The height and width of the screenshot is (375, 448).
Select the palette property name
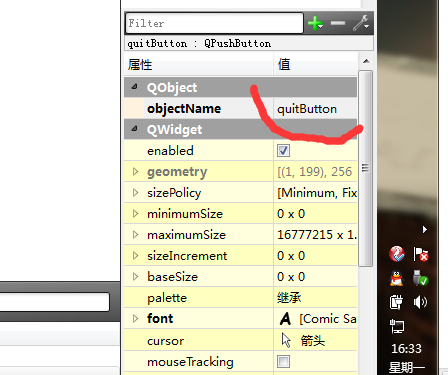click(x=167, y=298)
